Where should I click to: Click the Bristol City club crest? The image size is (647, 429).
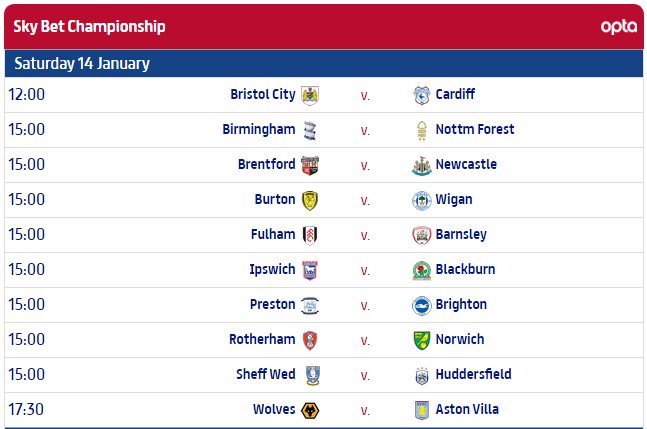310,95
